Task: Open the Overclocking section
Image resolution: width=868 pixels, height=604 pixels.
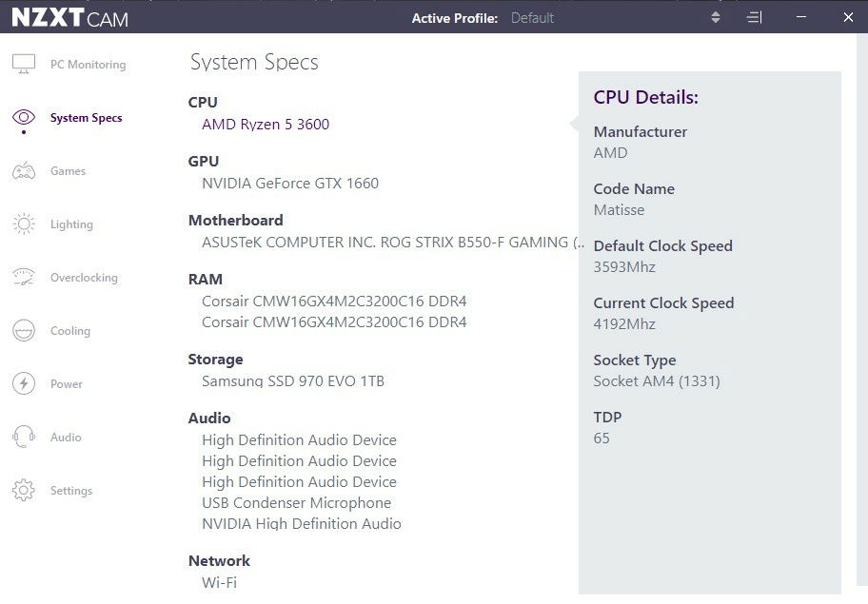Action: [84, 278]
